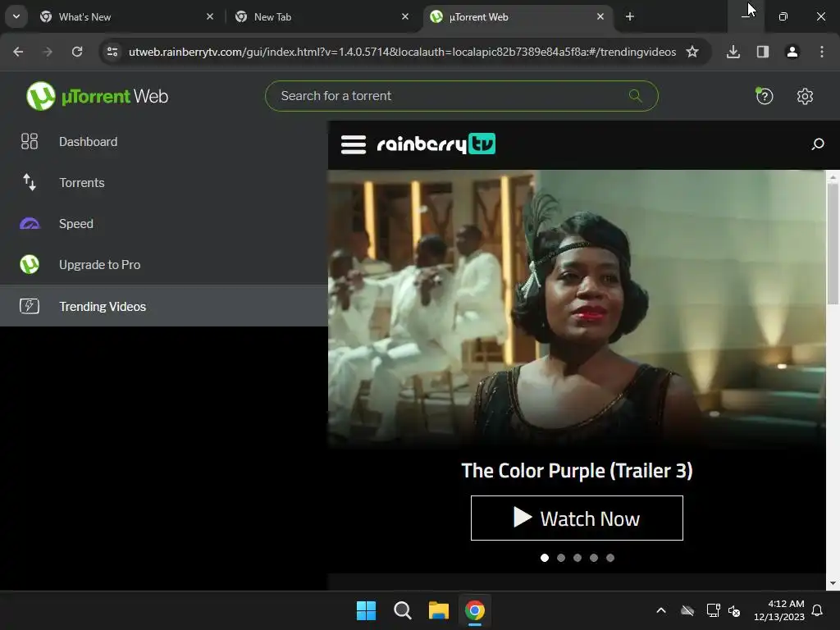Bookmark this page with the star
This screenshot has width=840, height=630.
[692, 52]
